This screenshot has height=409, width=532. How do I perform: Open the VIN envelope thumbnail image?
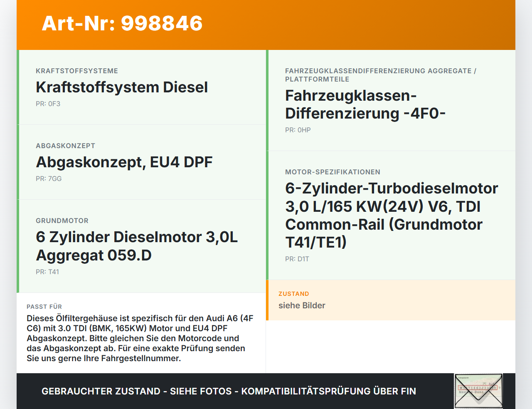point(478,391)
